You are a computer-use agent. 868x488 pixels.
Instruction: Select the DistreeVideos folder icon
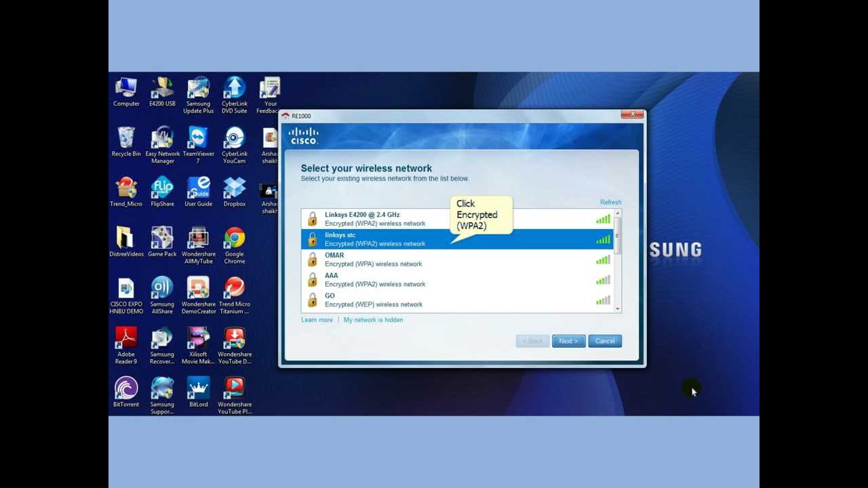126,243
